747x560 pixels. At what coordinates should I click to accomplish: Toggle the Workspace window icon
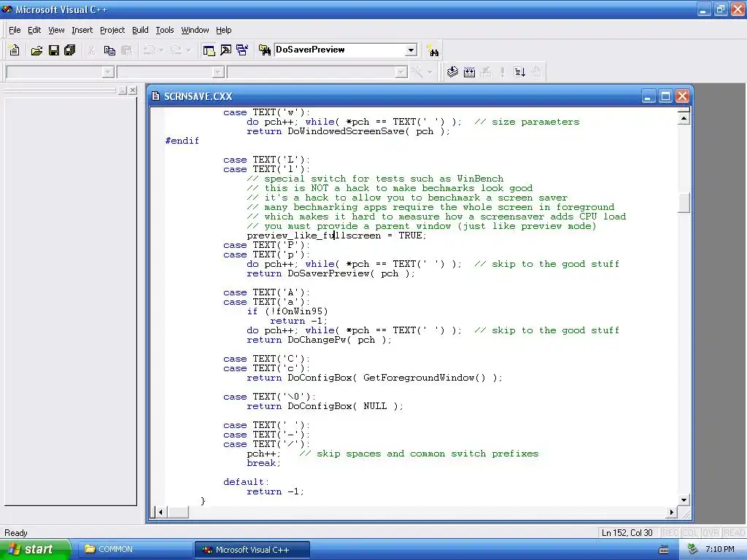pos(209,50)
